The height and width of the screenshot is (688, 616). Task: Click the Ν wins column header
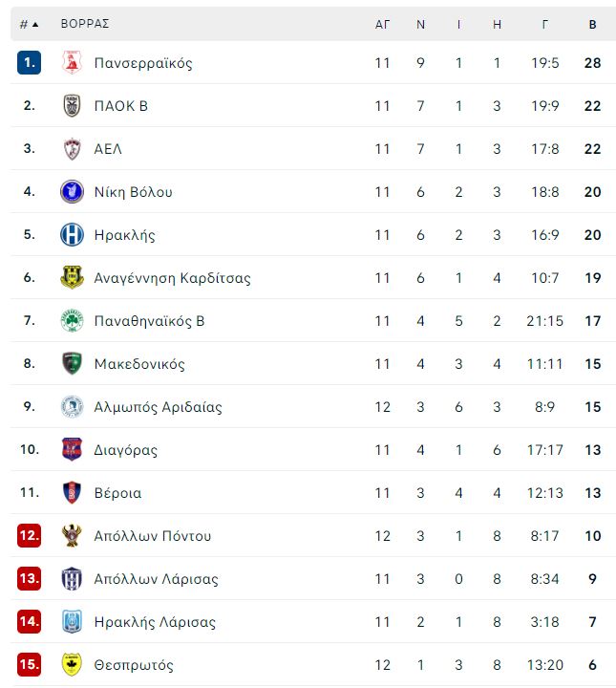coord(420,24)
